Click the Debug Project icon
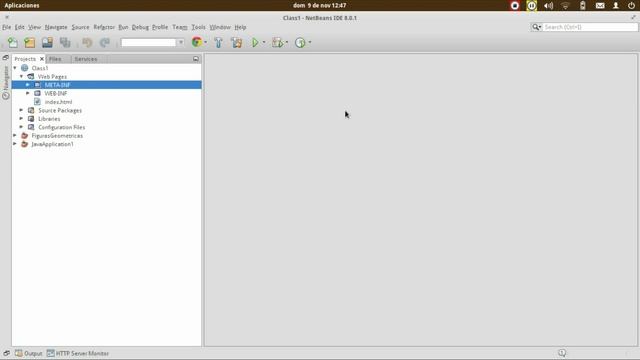Viewport: 640px width, 360px height. coord(278,42)
